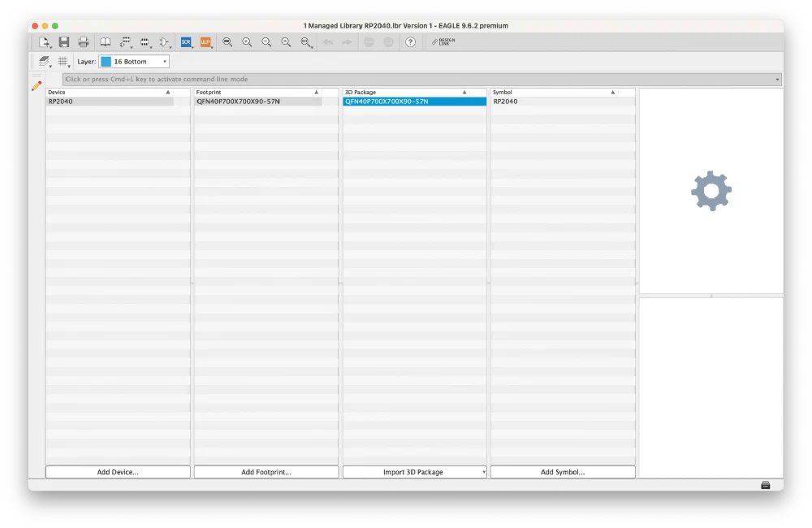Image resolution: width=812 pixels, height=528 pixels.
Task: Click the Zoom in magnifier icon
Action: [x=247, y=42]
